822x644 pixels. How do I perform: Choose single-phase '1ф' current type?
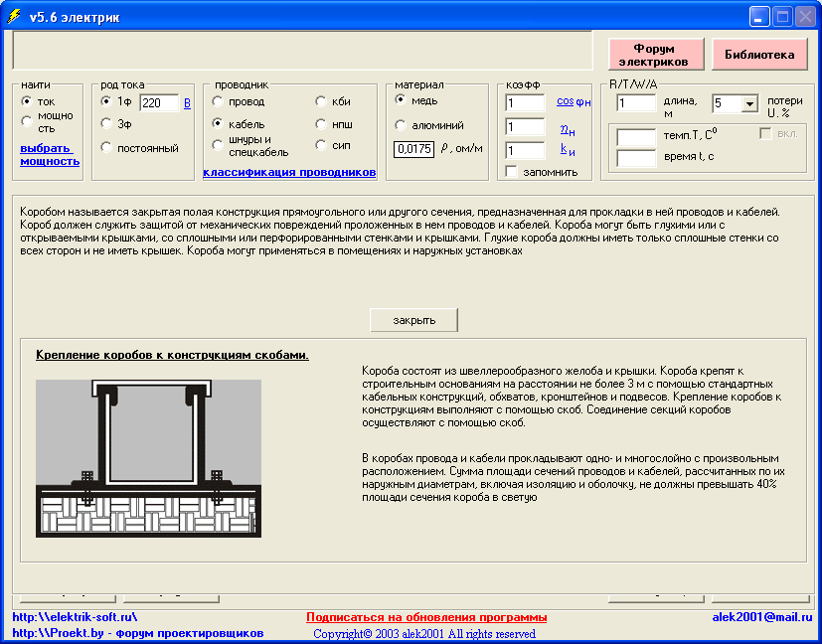pos(106,100)
